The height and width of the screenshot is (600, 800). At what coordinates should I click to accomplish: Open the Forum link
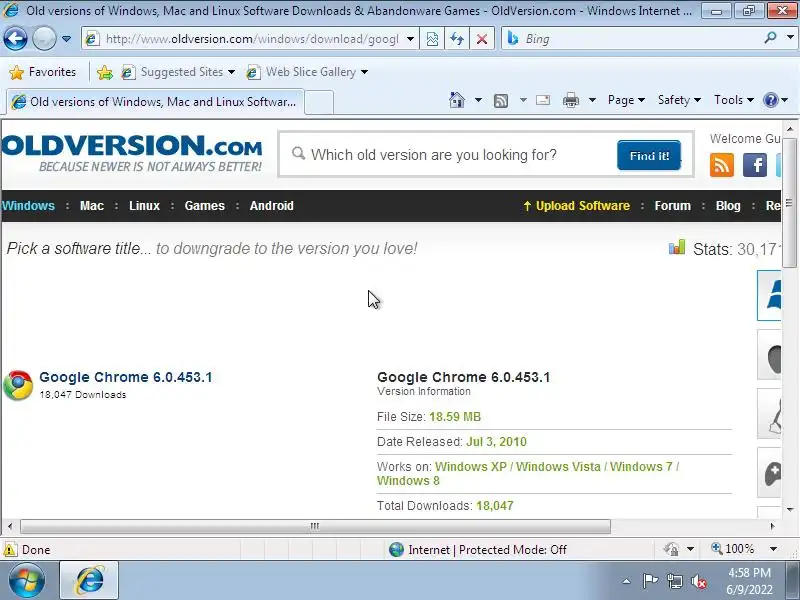pyautogui.click(x=672, y=206)
